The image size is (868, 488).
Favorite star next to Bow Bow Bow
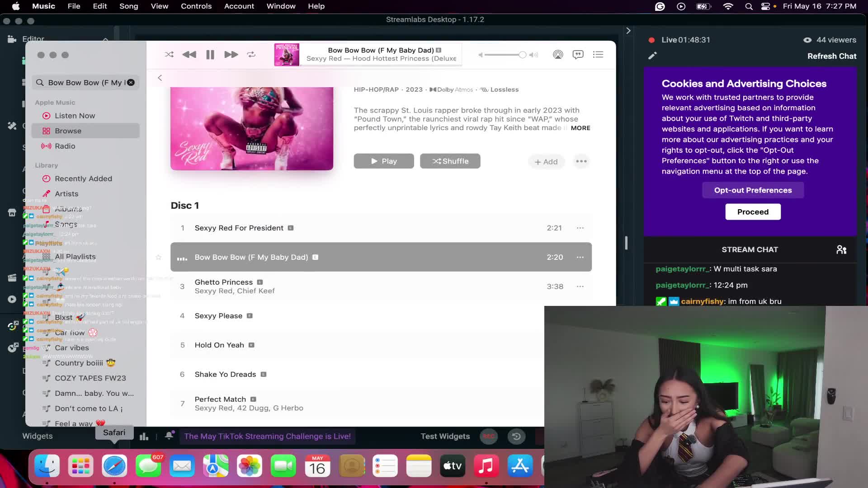click(158, 257)
